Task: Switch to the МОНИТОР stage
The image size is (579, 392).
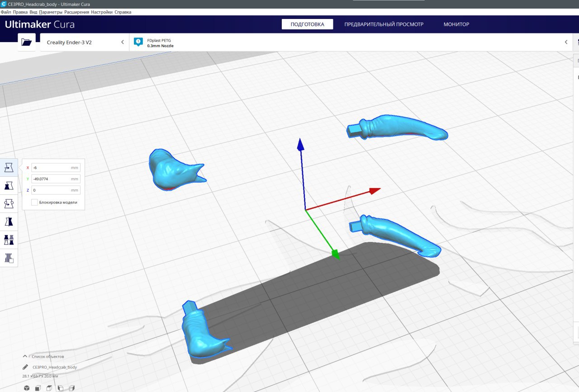Action: [456, 24]
